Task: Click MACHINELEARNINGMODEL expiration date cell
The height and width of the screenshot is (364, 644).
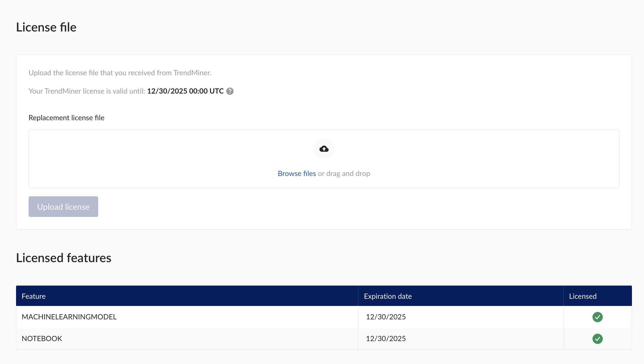Action: 386,317
